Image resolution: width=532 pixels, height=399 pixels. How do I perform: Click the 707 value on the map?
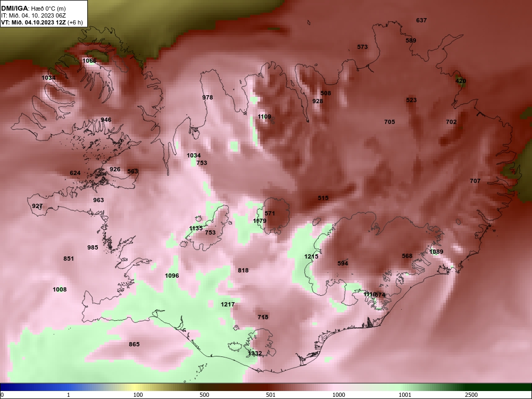tap(475, 181)
